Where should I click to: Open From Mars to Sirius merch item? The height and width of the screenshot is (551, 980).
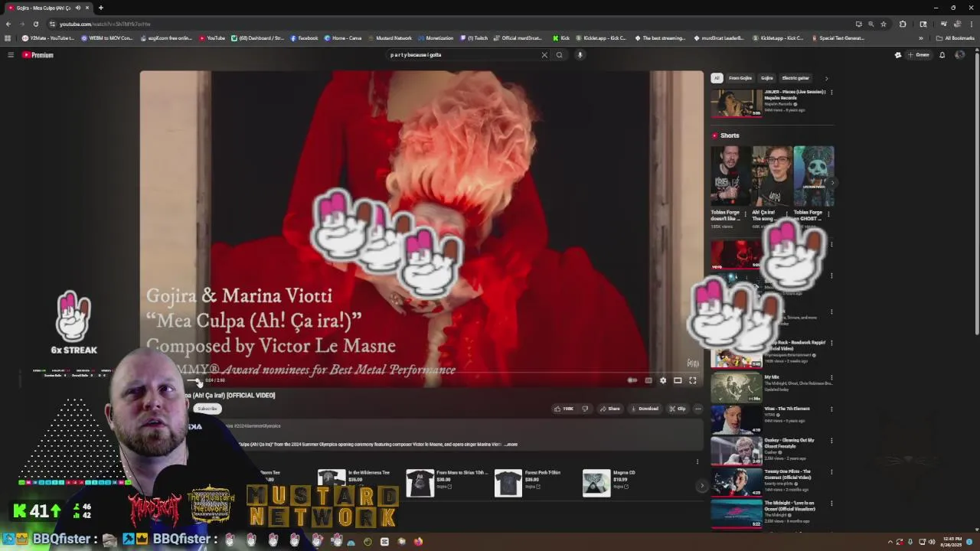[420, 483]
